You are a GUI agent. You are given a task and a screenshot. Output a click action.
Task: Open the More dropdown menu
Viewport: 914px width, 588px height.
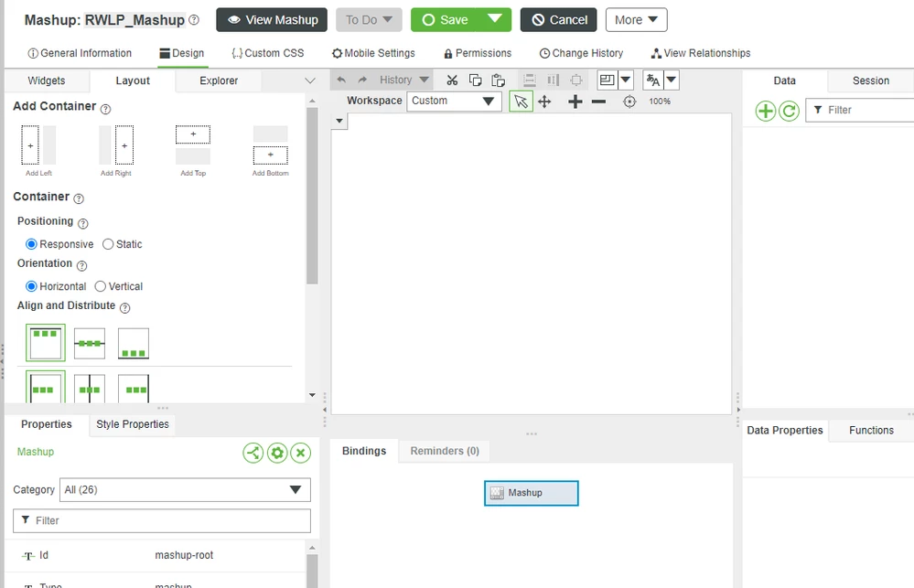click(x=636, y=20)
